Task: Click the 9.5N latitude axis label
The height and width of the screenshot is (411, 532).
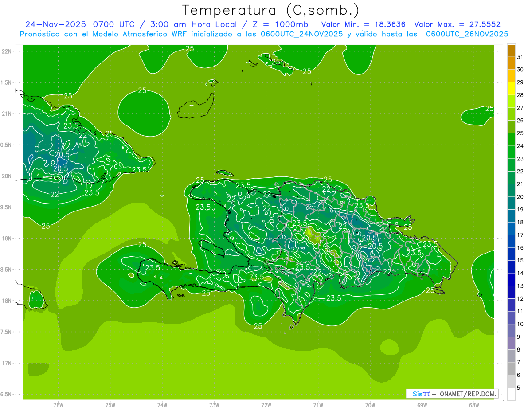Action: (7, 207)
